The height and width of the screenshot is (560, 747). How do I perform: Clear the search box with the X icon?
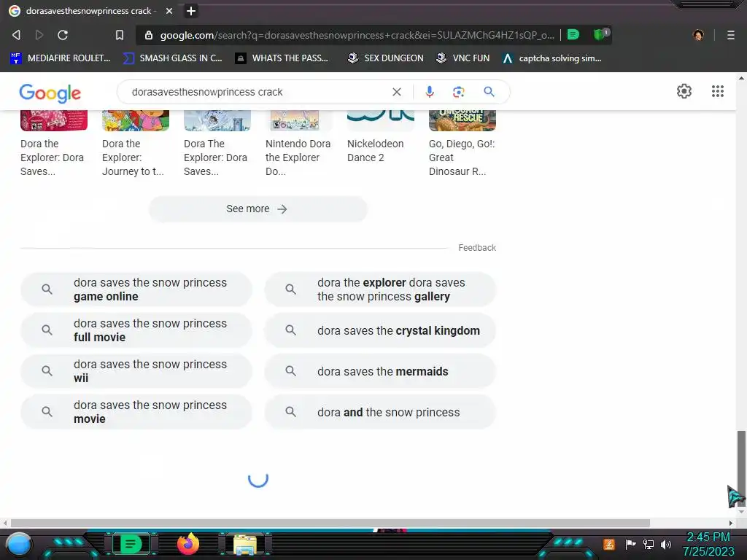396,92
